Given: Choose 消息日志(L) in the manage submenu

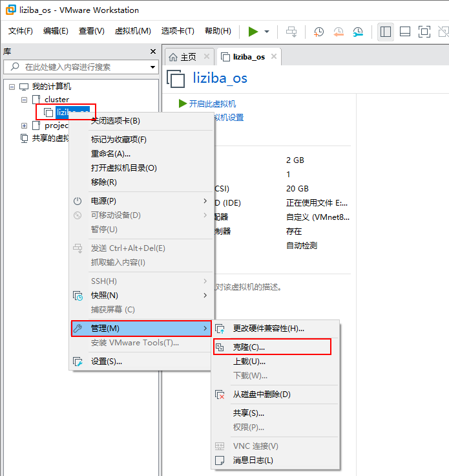Looking at the screenshot, I should click(275, 460).
